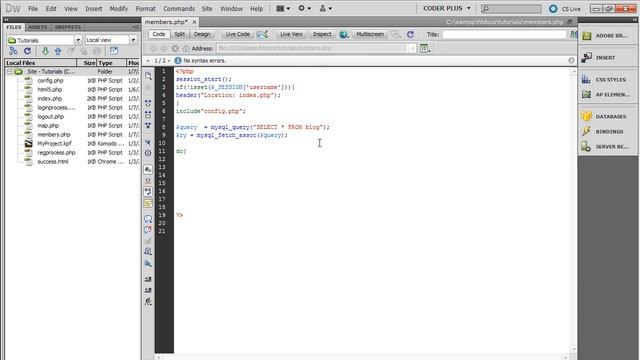Click Collapse Full Tag icon in coding toolbar
Image resolution: width=640 pixels, height=360 pixels.
point(148,103)
